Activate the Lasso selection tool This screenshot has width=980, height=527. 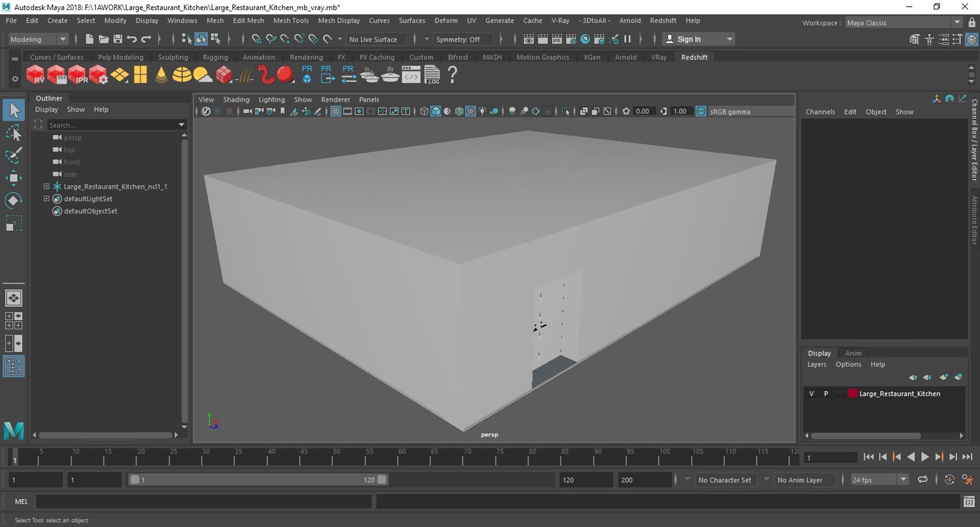tap(14, 133)
